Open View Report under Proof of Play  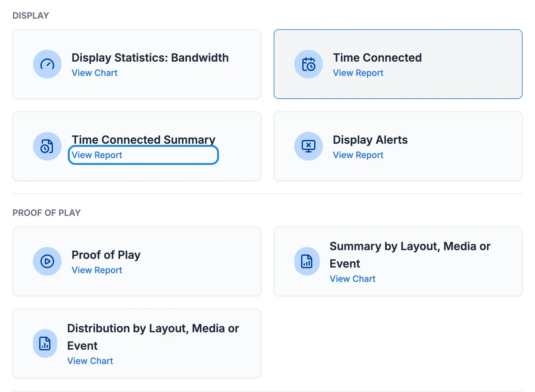(x=97, y=270)
